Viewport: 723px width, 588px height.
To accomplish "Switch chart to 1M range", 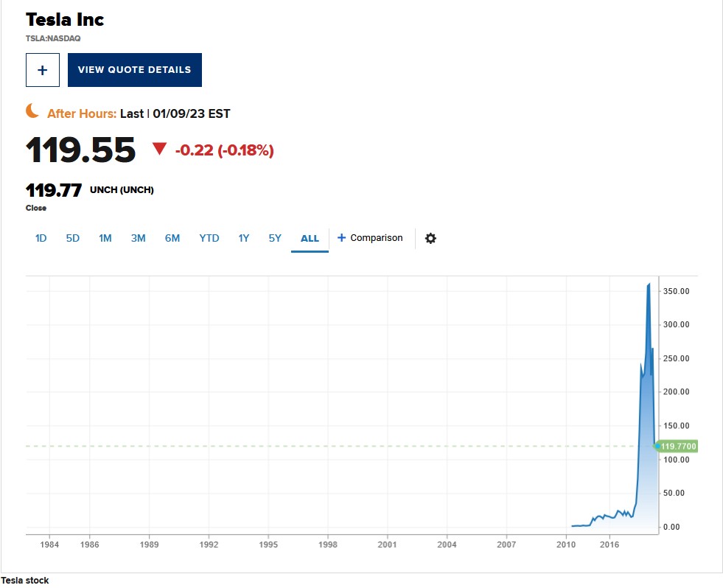I will point(105,239).
